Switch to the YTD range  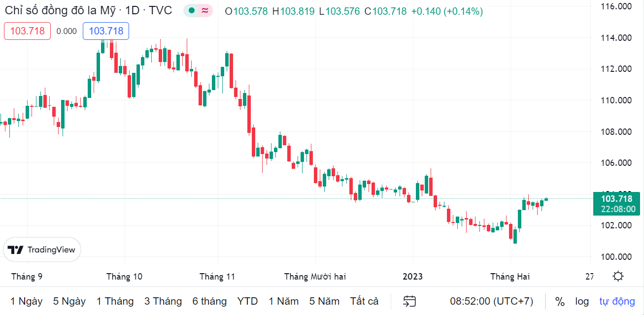coord(247,301)
